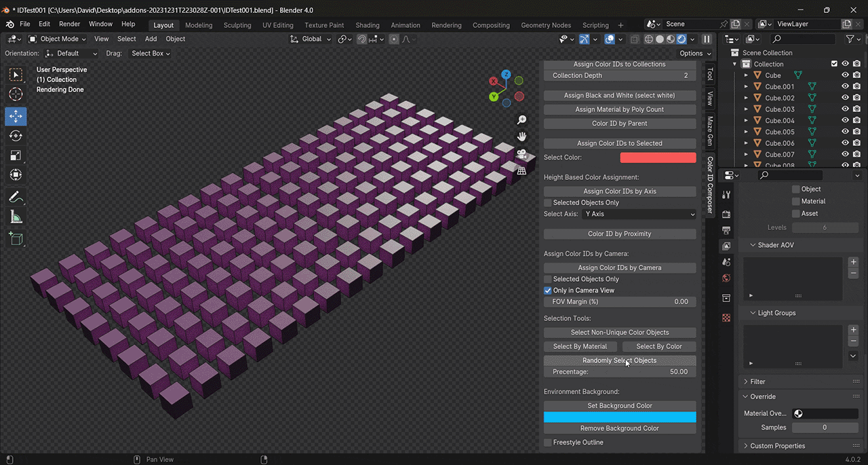868x465 pixels.
Task: Pick the Add Cube tool
Action: coord(16,238)
